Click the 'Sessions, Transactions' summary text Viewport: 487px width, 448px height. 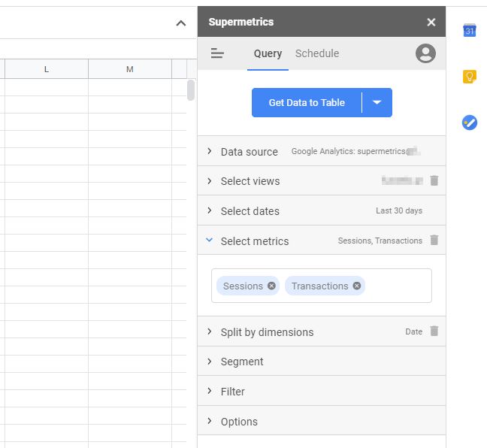(380, 241)
